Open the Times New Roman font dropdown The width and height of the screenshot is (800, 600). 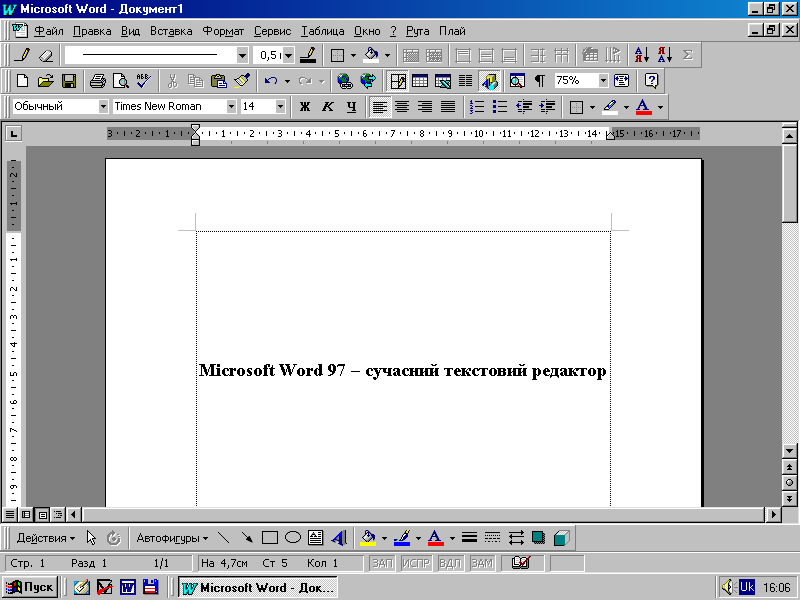[x=231, y=107]
